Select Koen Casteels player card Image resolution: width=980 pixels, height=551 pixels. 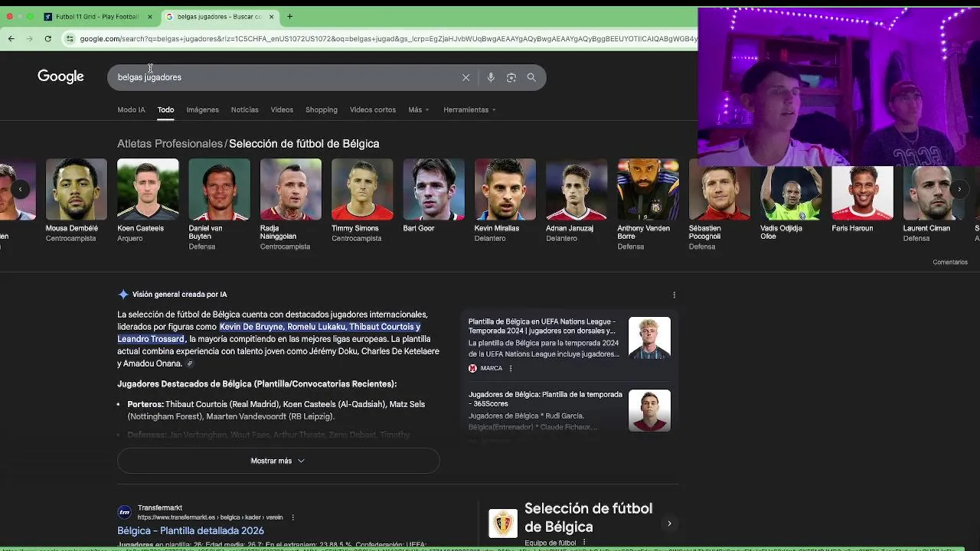[148, 201]
